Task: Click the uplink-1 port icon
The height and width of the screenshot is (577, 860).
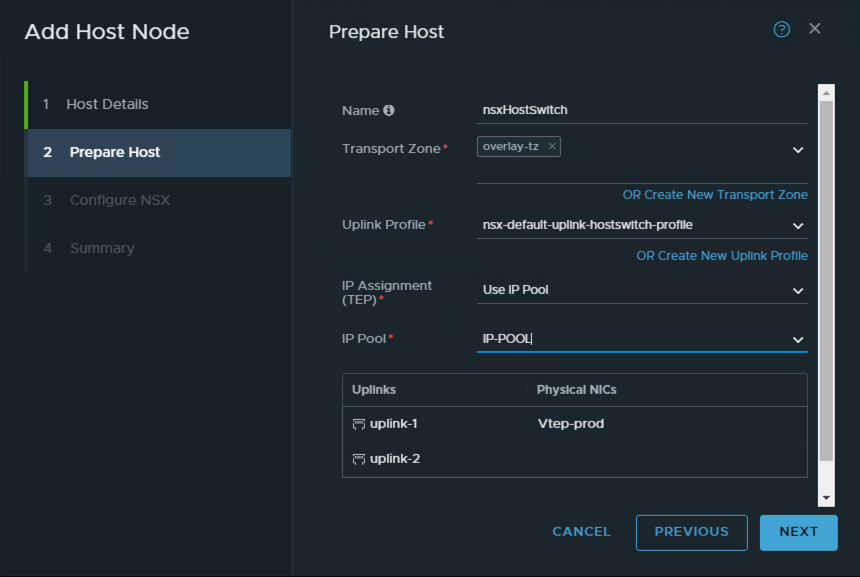Action: click(359, 424)
